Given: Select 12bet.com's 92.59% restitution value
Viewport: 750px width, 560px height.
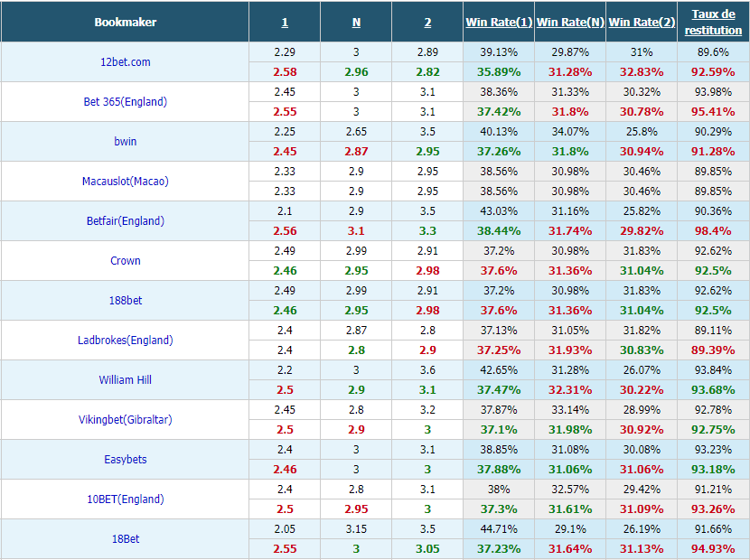Looking at the screenshot, I should 713,72.
